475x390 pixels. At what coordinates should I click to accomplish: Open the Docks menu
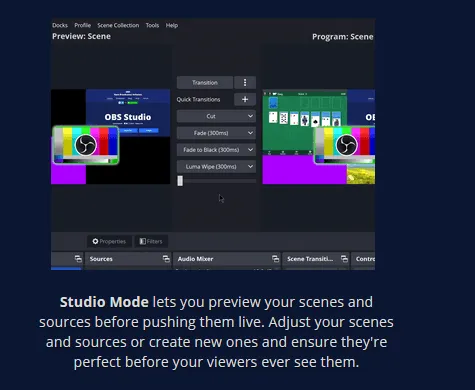click(60, 25)
